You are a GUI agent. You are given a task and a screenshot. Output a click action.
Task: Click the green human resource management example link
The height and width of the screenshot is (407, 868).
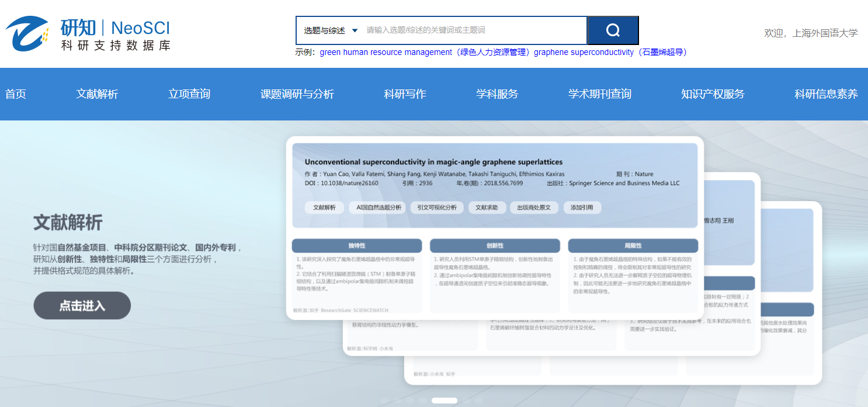coord(425,52)
